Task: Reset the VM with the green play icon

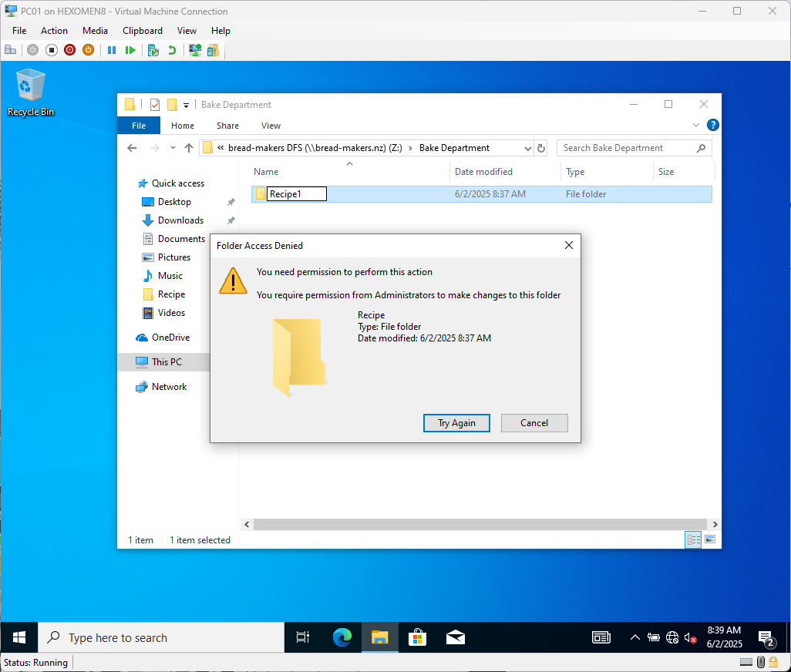Action: [x=130, y=50]
